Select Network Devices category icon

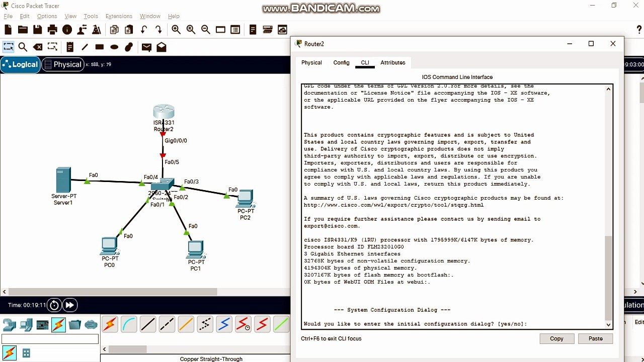(9, 325)
